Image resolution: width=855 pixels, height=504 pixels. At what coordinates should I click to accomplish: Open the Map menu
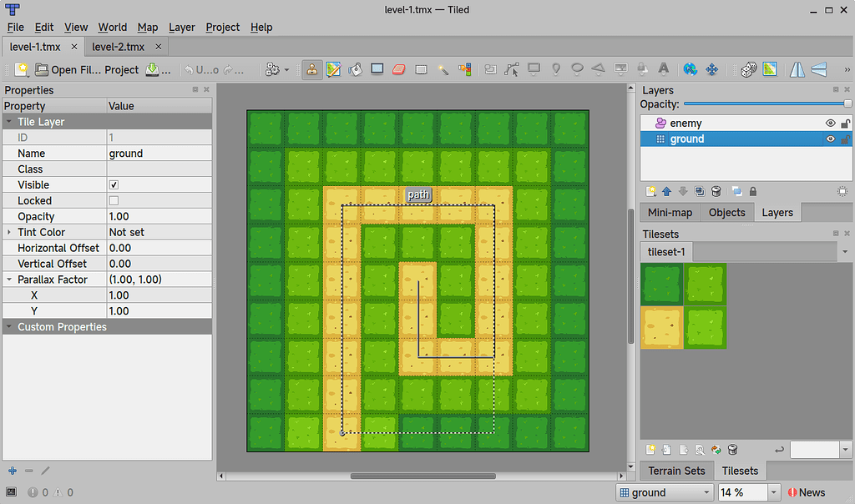point(147,28)
